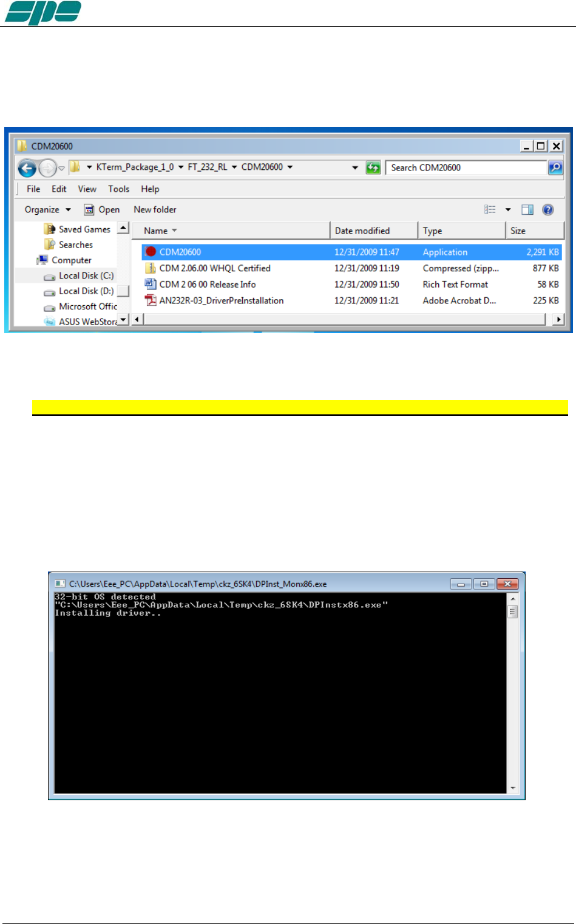Screen dimensions: 576x924
Task: Click the Searches folder icon
Action: coord(50,244)
